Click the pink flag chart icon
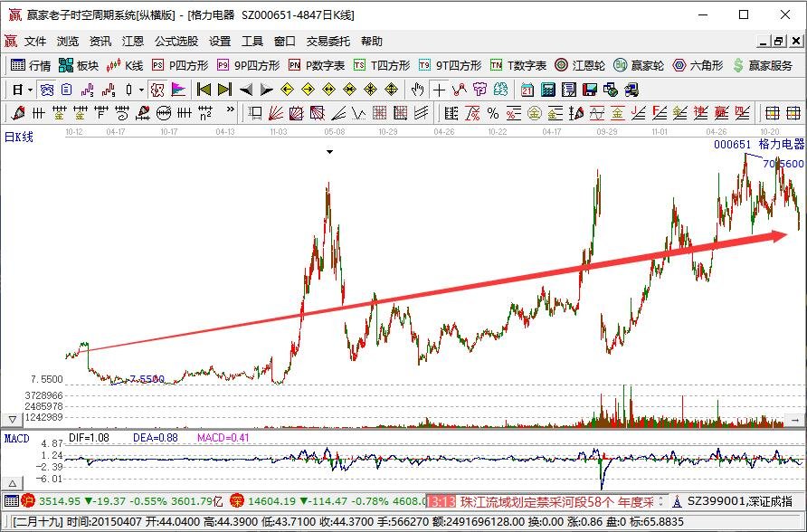Screen dimensions: 807x532 coord(178,90)
